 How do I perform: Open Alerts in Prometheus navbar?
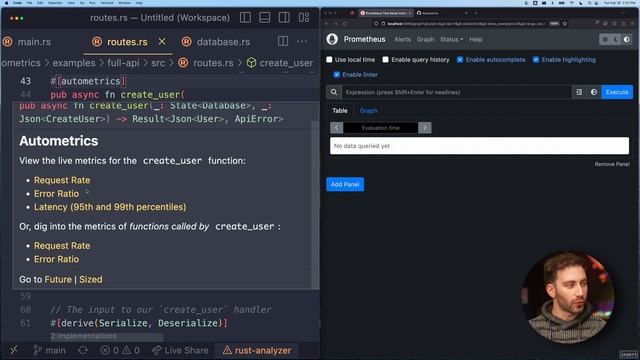(x=402, y=40)
